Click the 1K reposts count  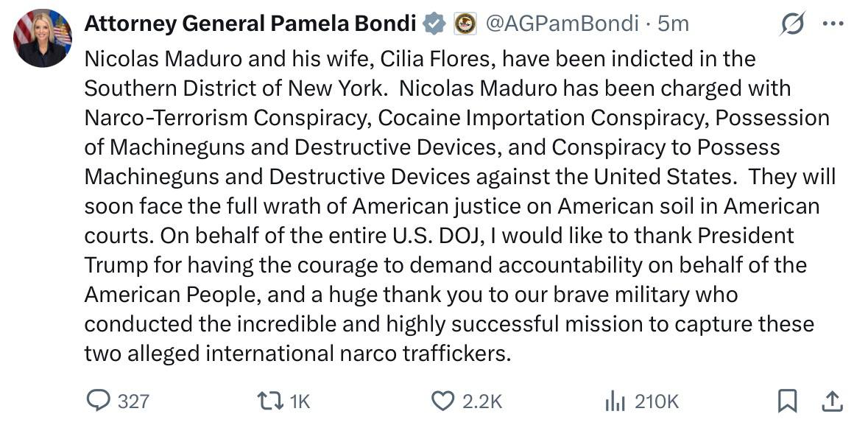(300, 401)
